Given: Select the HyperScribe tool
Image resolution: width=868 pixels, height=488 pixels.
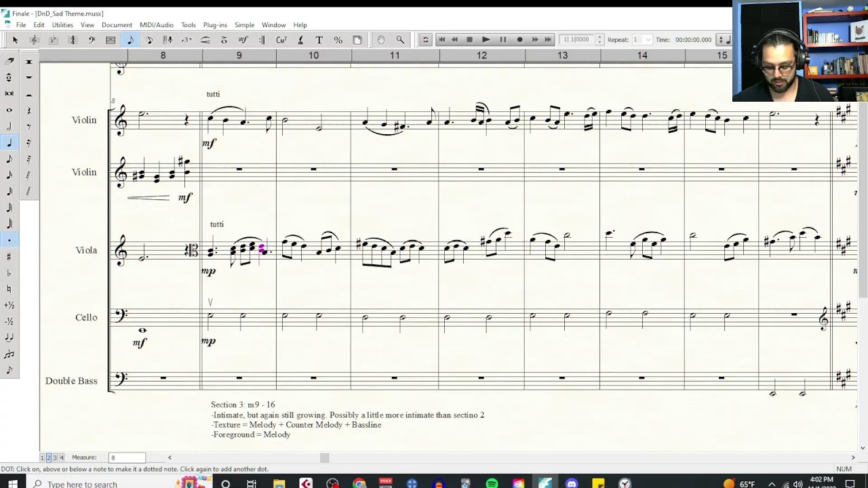Looking at the screenshot, I should (167, 40).
